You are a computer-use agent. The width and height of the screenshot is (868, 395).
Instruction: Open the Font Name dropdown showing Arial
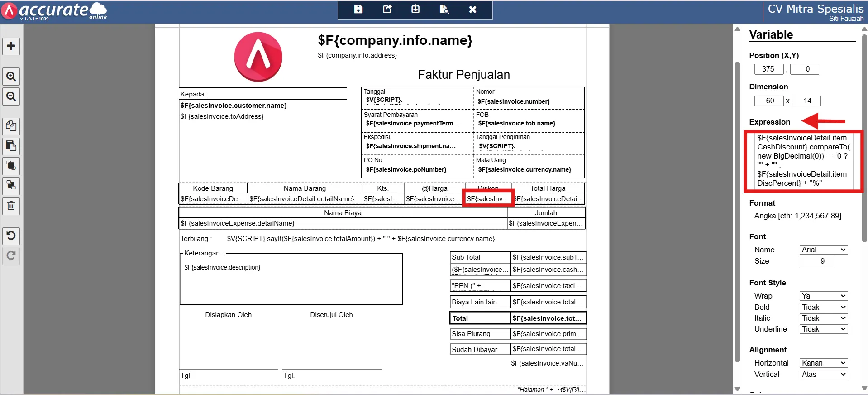[823, 250]
